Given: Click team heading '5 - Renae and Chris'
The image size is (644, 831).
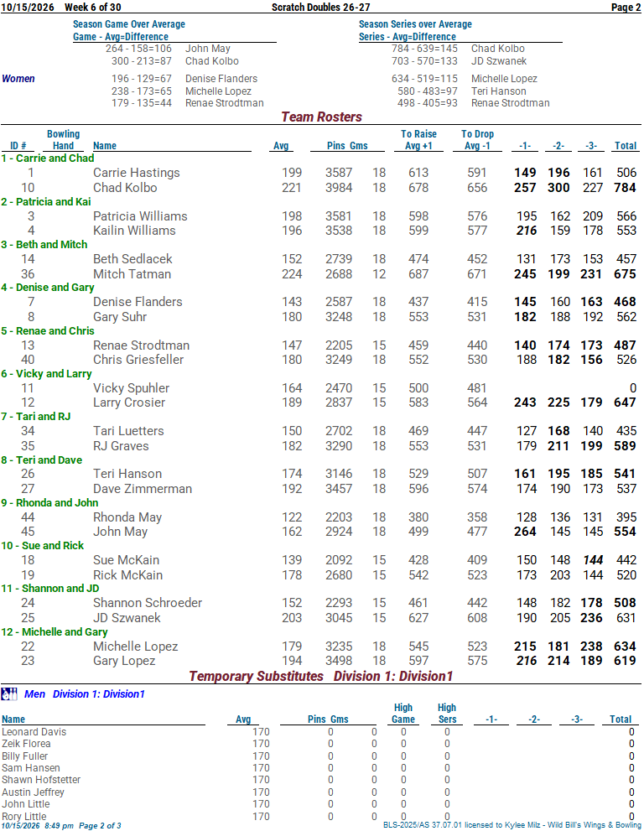Looking at the screenshot, I should point(48,330).
